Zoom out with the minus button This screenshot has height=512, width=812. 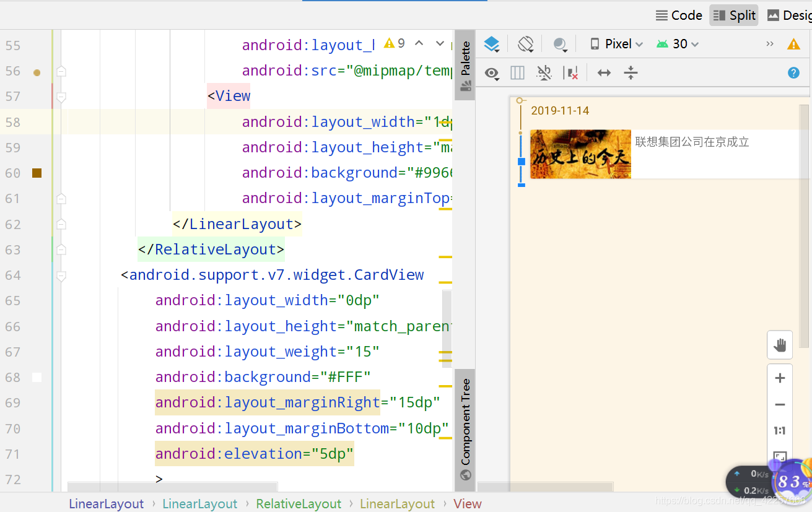780,405
